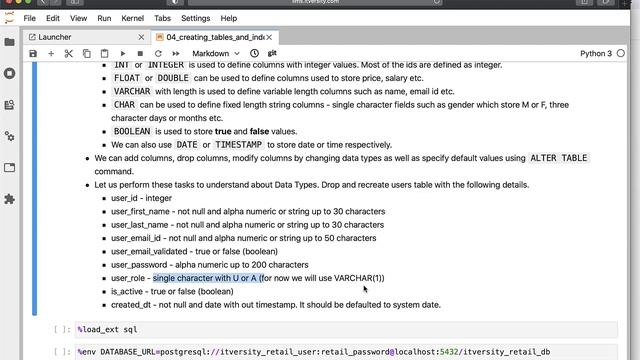Open the Settings menu
Viewport: 640px width, 360px height.
(196, 18)
